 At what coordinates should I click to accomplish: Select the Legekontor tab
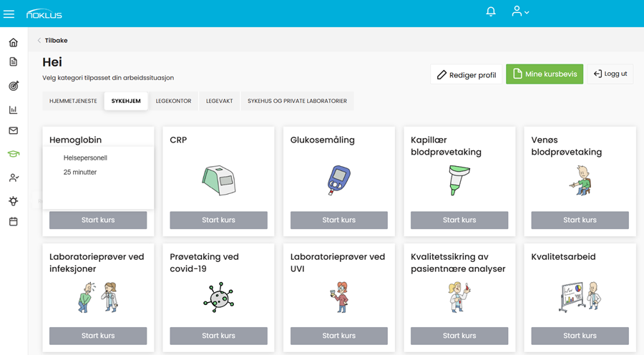(173, 101)
